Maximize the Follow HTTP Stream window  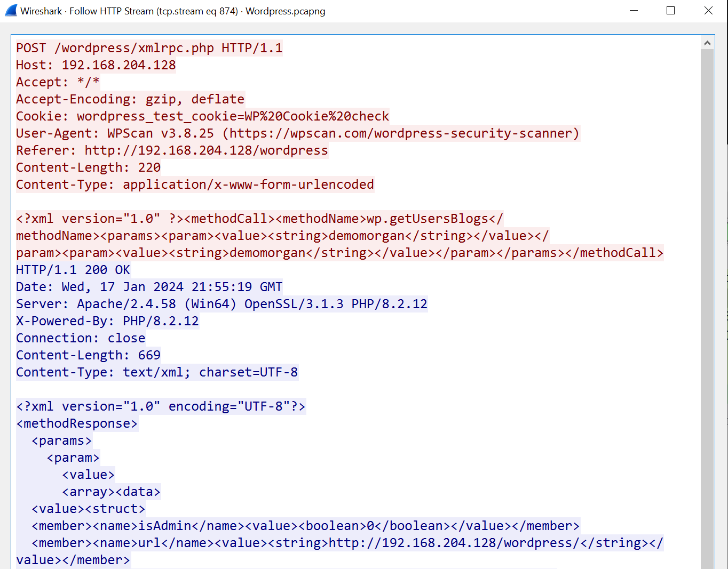point(671,11)
